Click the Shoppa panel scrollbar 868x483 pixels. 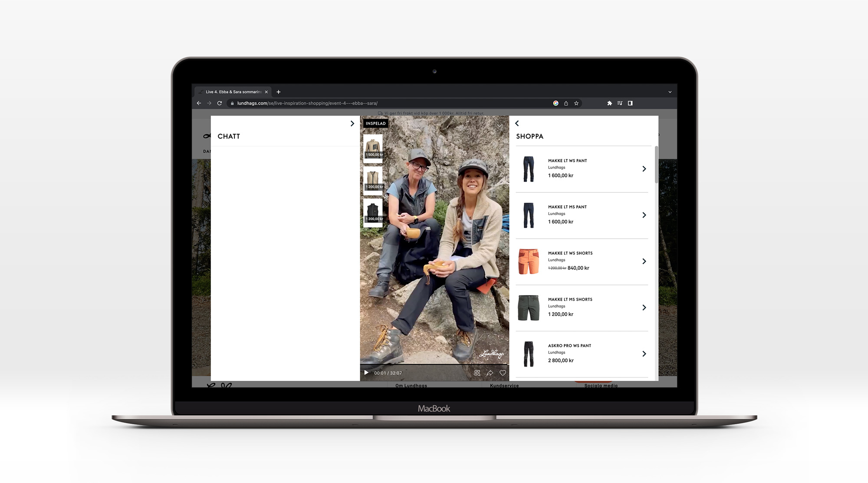tap(656, 165)
